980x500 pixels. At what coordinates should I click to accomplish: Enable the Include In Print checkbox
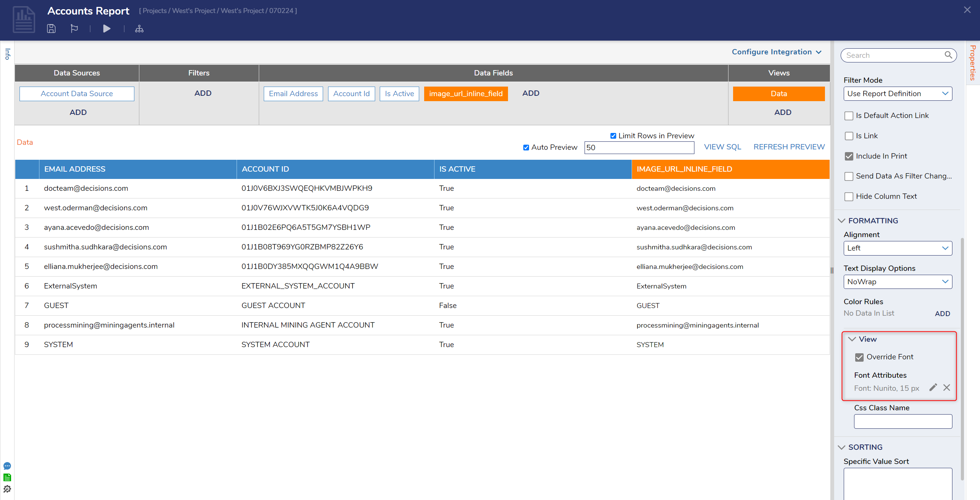(x=849, y=156)
